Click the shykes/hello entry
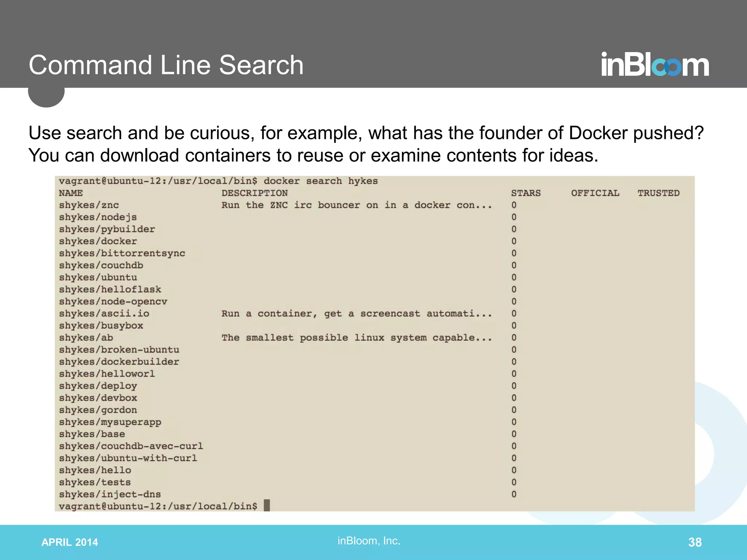Image resolution: width=747 pixels, height=560 pixels. click(x=95, y=470)
